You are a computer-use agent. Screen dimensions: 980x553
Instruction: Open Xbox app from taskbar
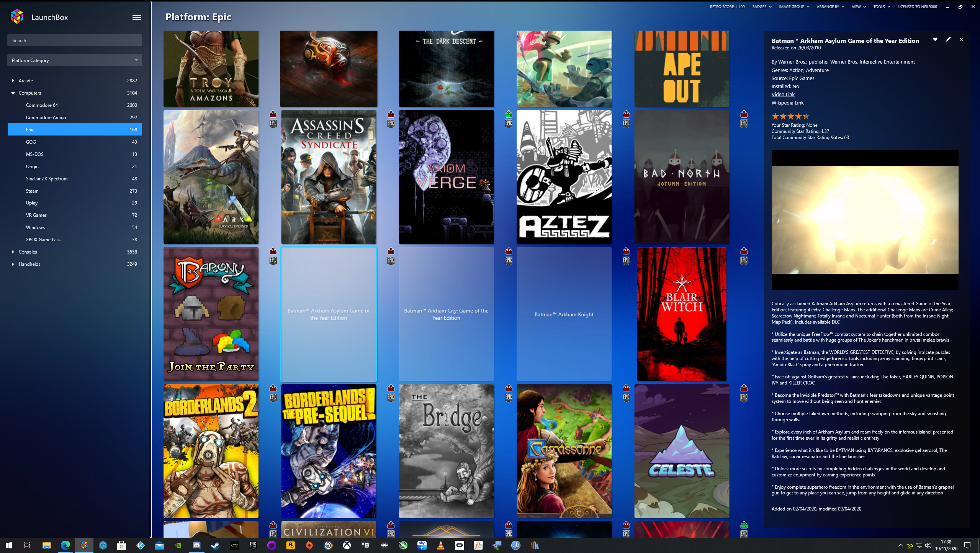[347, 545]
